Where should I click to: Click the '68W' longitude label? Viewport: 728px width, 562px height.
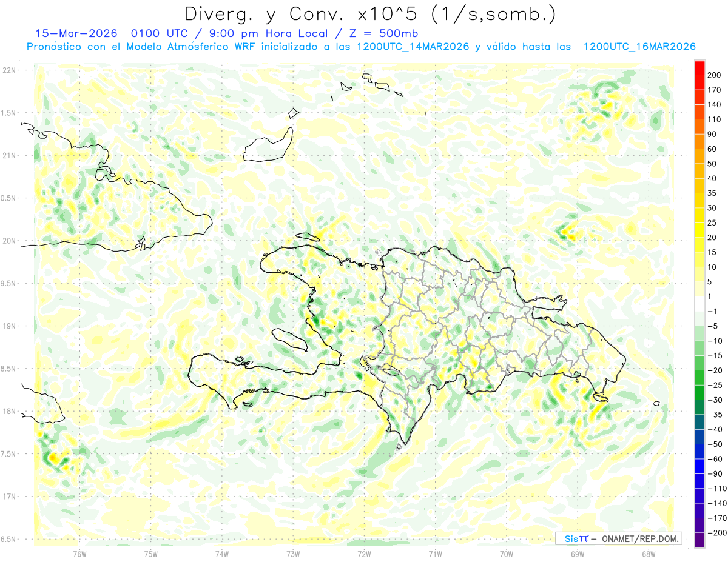[649, 554]
